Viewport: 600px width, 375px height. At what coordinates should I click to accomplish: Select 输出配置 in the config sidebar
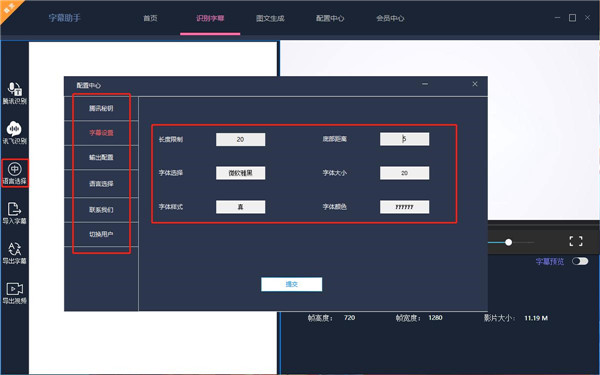coord(101,157)
